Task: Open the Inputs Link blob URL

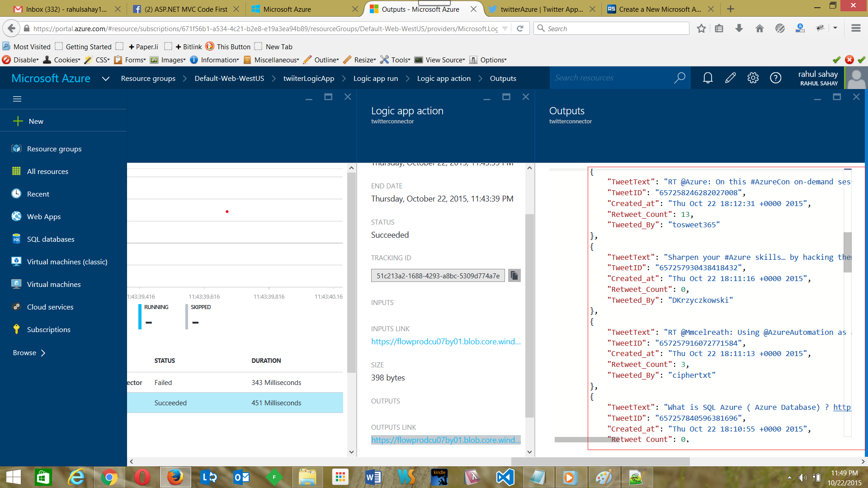Action: (446, 342)
